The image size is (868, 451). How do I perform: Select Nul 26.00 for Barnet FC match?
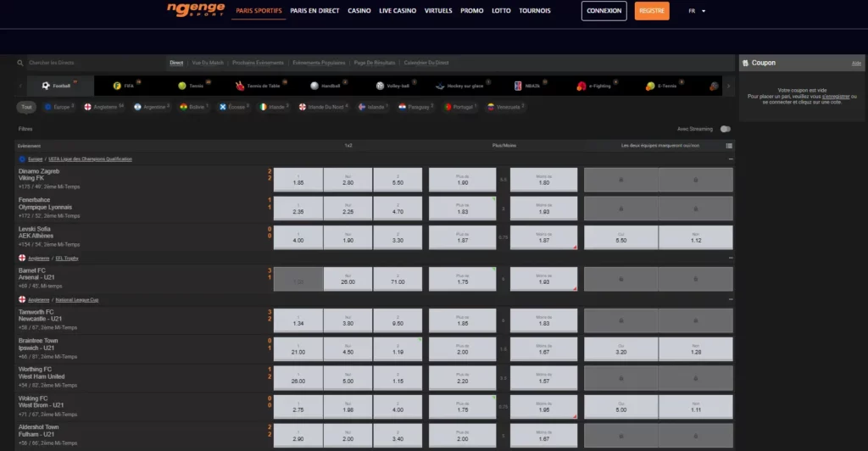tap(348, 279)
